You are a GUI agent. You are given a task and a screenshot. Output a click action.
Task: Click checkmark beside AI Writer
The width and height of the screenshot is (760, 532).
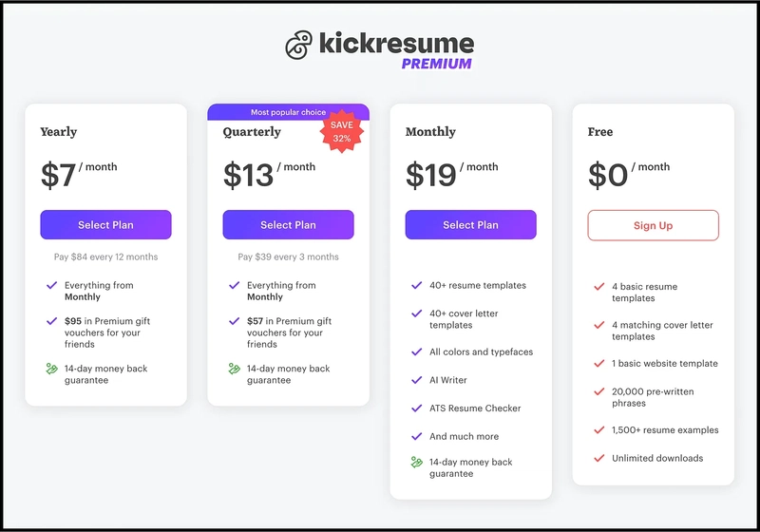pyautogui.click(x=417, y=380)
